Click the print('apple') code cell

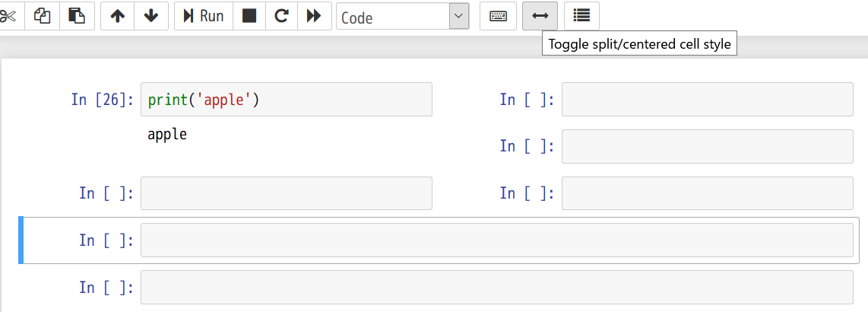point(286,100)
